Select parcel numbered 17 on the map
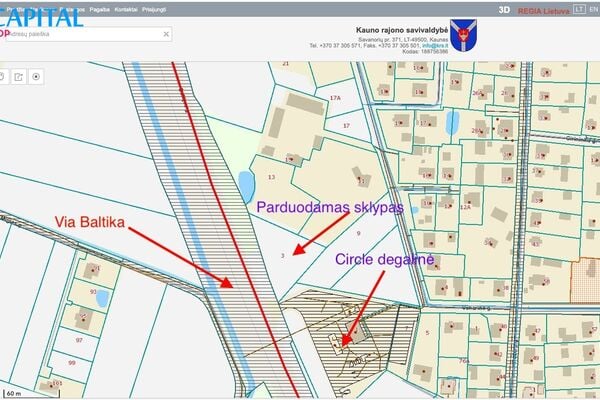600x400 pixels. [346, 126]
